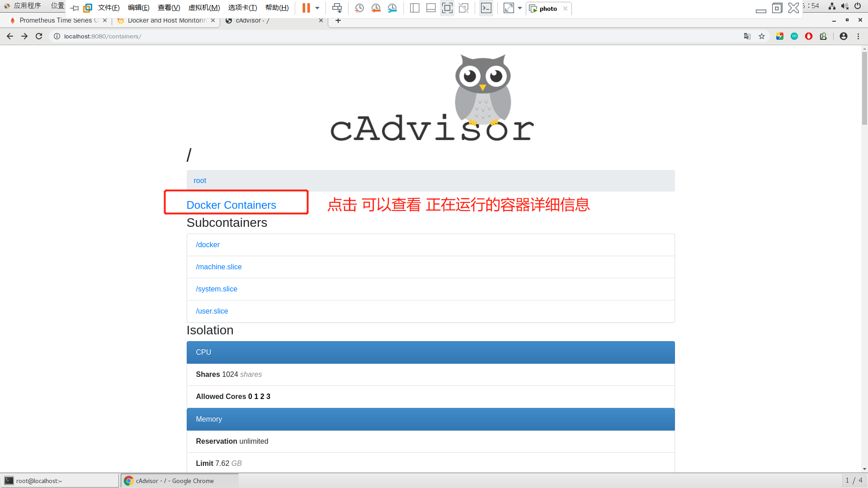868x488 pixels.
Task: Revert to previous snapshot icon
Action: coord(376,8)
